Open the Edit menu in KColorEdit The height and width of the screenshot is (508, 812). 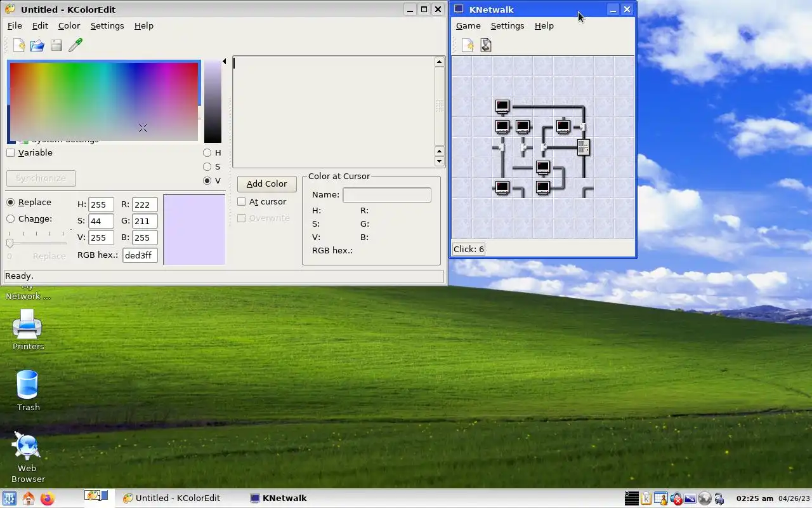click(40, 26)
